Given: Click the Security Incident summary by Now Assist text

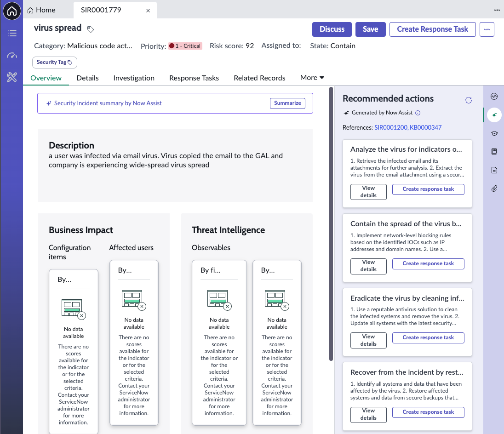Looking at the screenshot, I should click(x=108, y=103).
